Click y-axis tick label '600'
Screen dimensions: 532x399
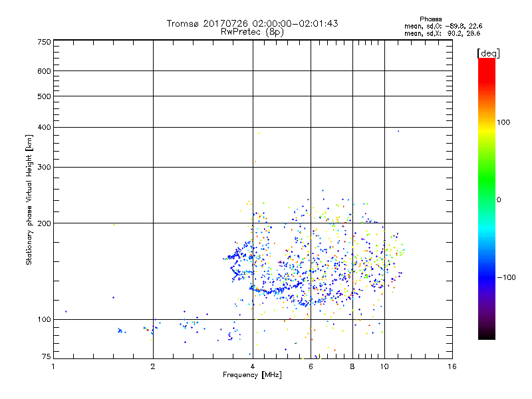45,71
